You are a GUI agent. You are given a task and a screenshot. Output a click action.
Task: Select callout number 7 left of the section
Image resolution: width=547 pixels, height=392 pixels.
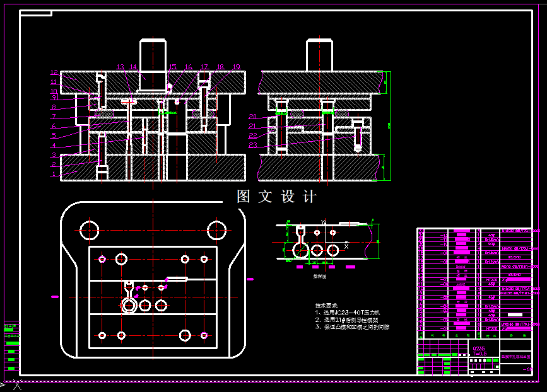(54, 117)
